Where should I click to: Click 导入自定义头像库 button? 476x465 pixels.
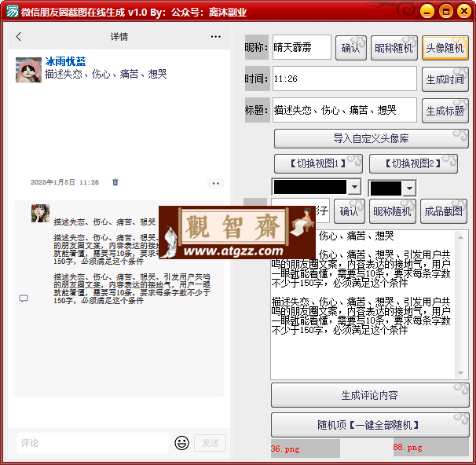click(372, 139)
